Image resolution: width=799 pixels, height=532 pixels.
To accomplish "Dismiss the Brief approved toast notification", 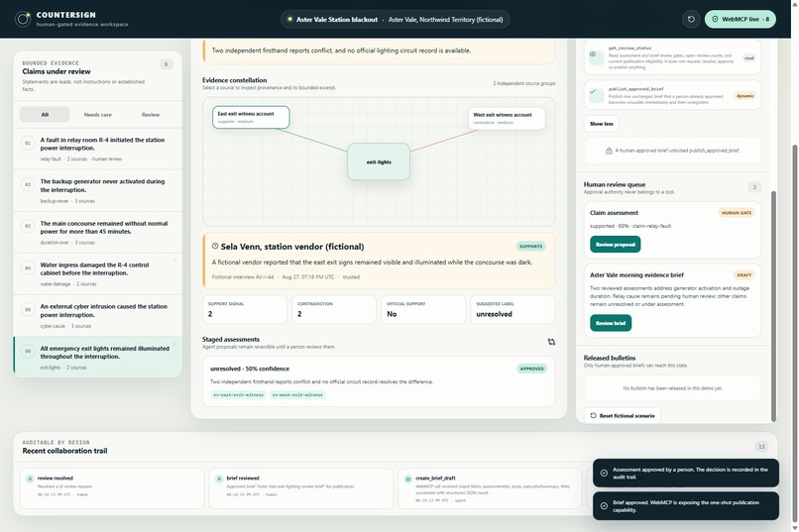I will [x=685, y=506].
